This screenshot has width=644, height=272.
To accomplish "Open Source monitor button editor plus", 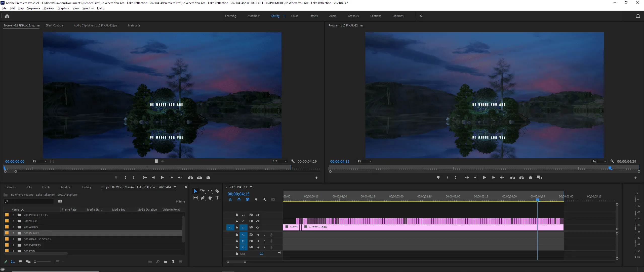I will point(316,178).
